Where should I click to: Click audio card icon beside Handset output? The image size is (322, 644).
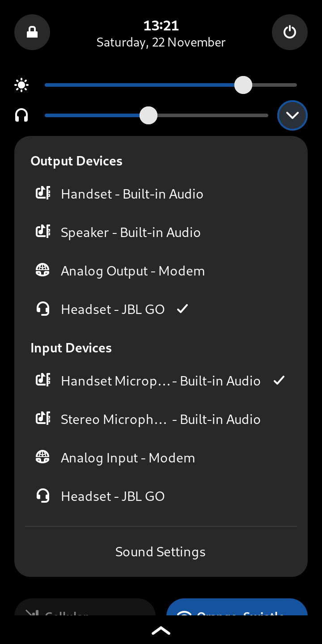click(43, 193)
